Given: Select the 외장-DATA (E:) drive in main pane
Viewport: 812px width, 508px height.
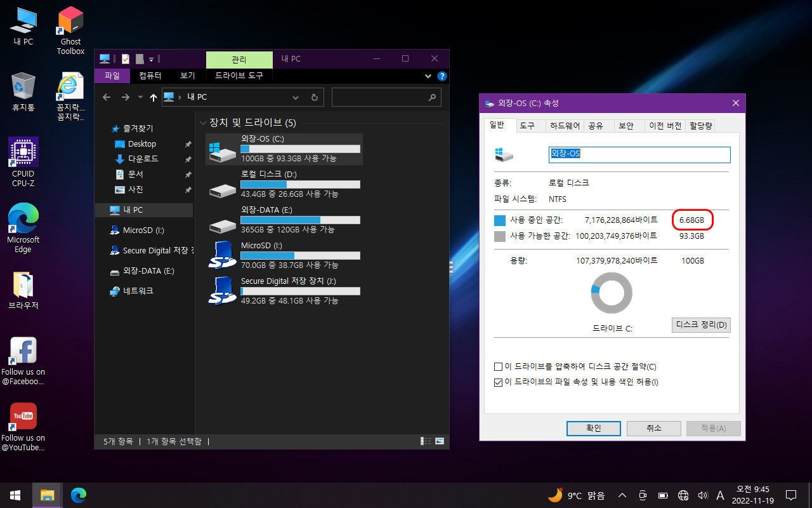Looking at the screenshot, I should (x=284, y=220).
